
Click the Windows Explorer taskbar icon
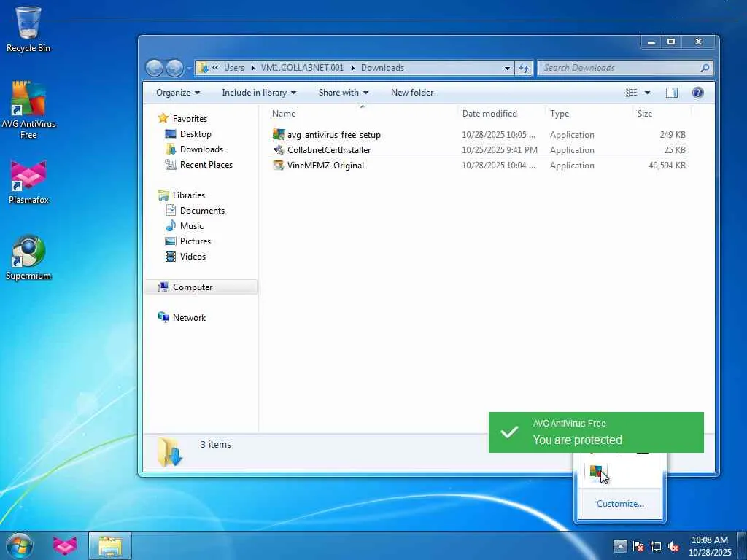pyautogui.click(x=110, y=545)
